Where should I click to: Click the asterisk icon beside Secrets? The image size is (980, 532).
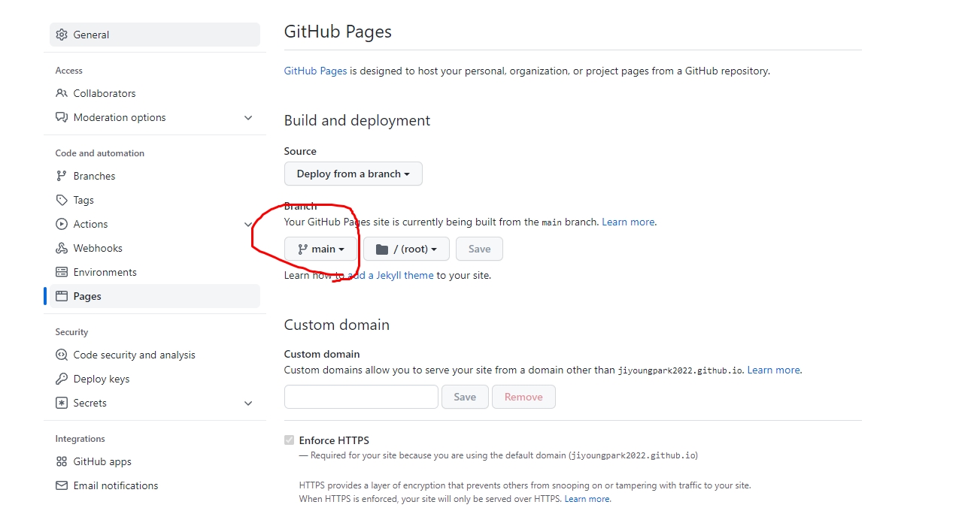62,403
